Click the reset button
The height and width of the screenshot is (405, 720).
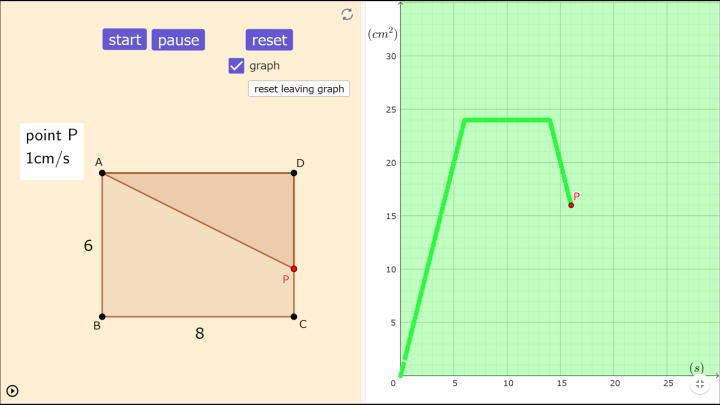(x=269, y=40)
